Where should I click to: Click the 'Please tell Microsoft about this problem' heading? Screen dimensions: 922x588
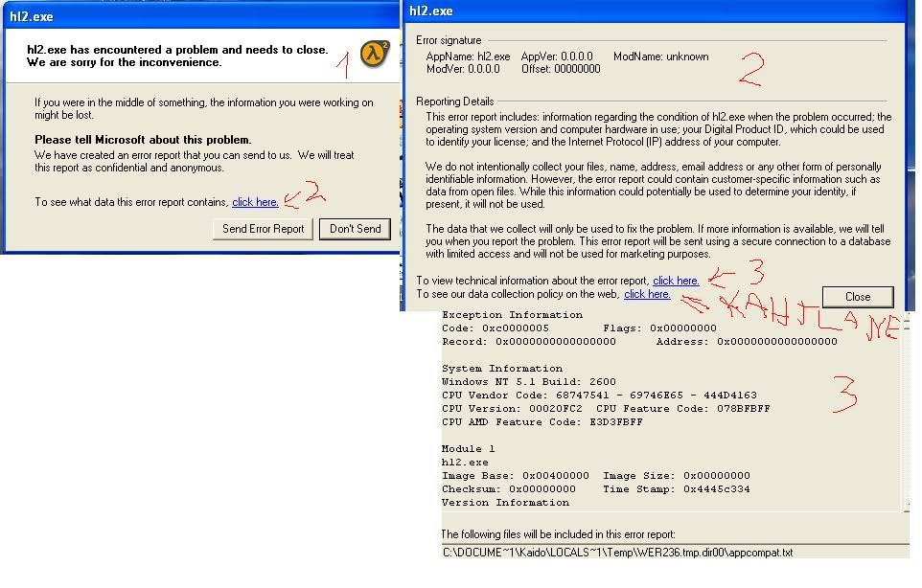coord(143,140)
